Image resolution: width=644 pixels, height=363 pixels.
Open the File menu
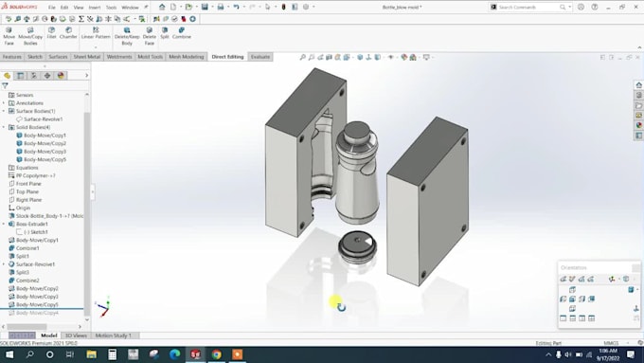(52, 8)
